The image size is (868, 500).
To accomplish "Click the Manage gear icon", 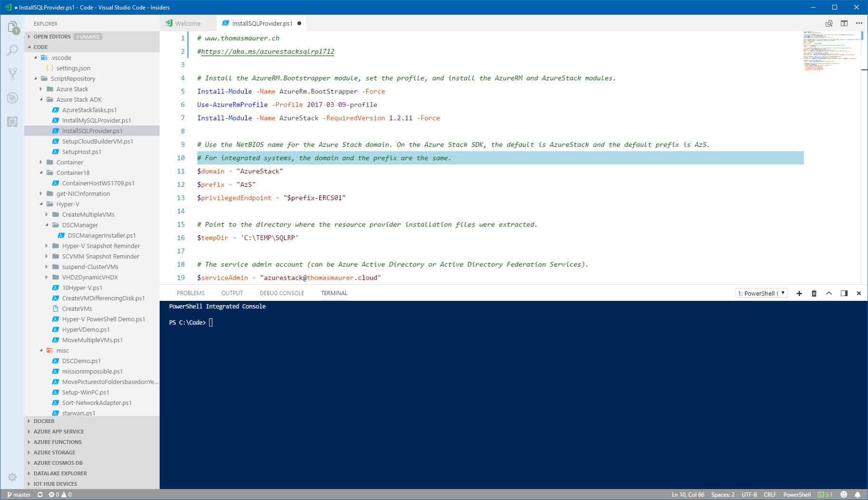I will pos(12,477).
